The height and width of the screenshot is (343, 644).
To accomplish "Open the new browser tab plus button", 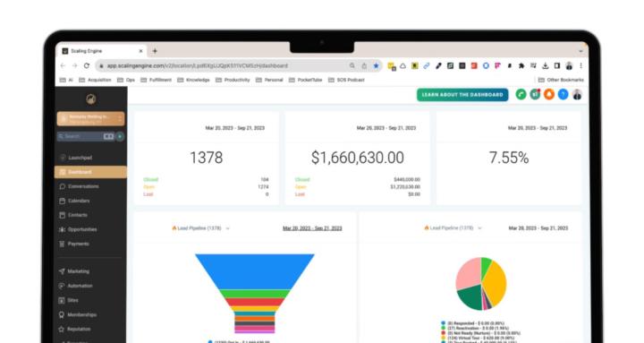I will [x=155, y=51].
